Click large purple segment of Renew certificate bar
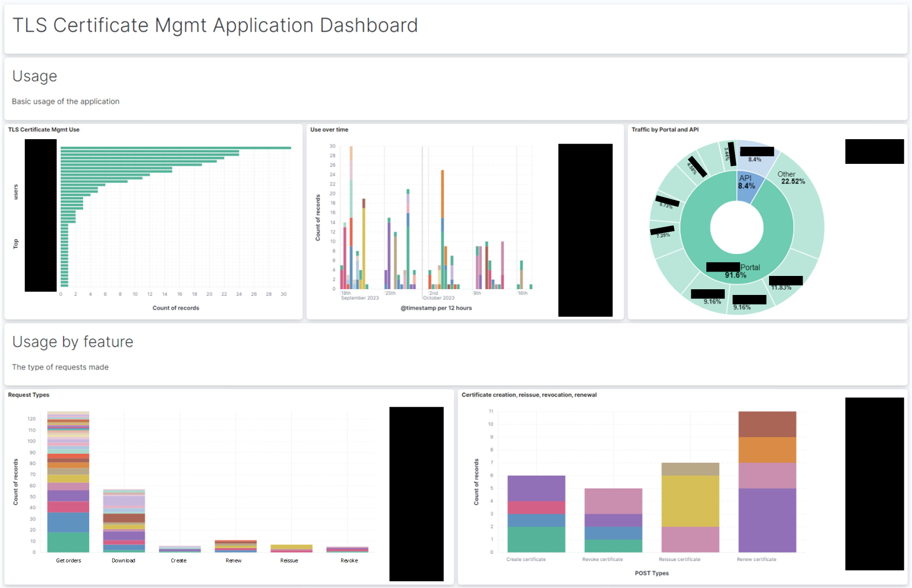Screen dimensions: 912x588 [x=767, y=520]
